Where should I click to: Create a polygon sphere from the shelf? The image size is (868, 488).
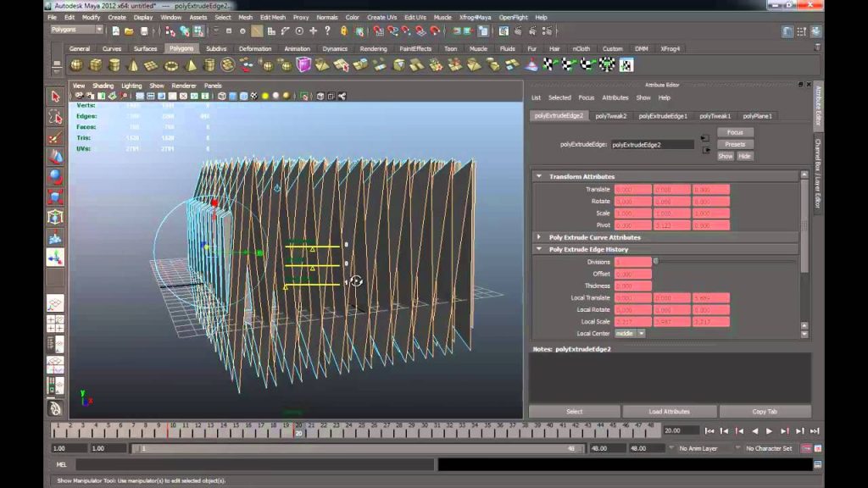76,65
